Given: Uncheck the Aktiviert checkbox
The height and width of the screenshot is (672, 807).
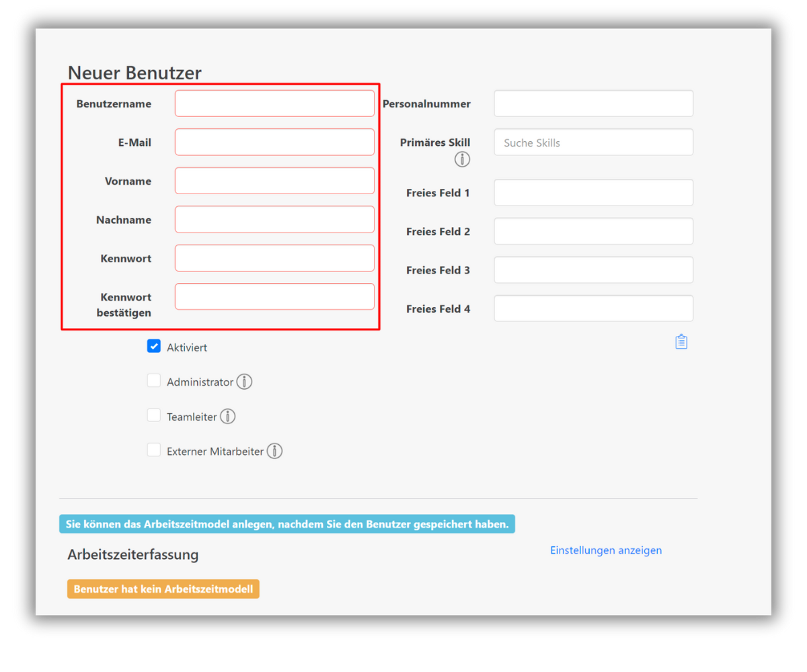Looking at the screenshot, I should 154,347.
